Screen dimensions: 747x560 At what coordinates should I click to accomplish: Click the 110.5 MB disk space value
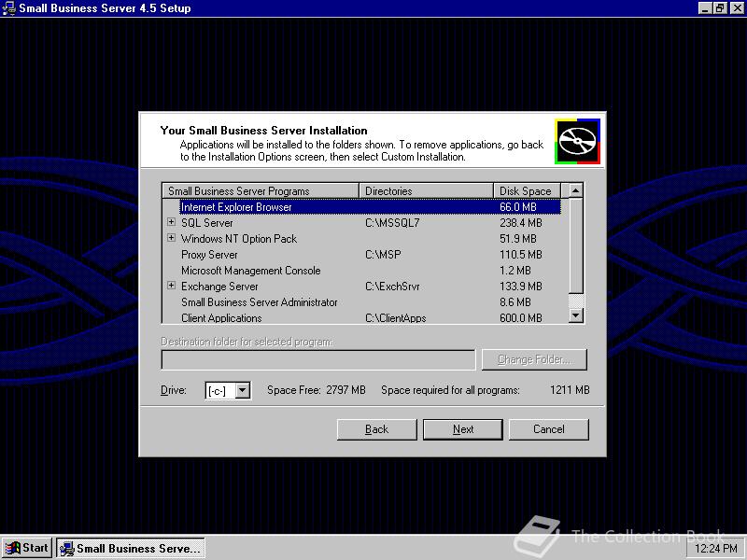521,255
